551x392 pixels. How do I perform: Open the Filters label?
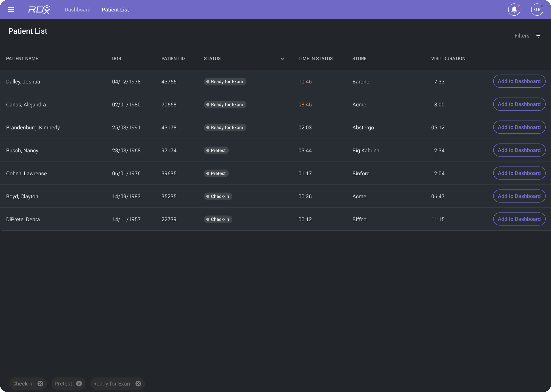[522, 36]
